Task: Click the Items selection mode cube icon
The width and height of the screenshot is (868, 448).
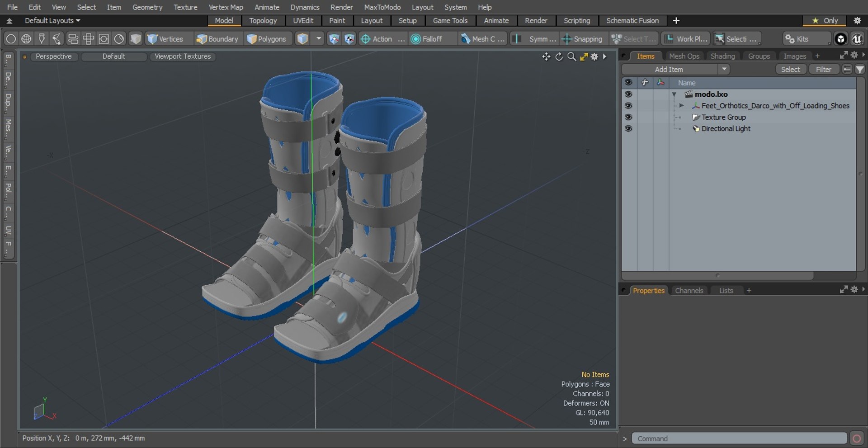Action: tap(302, 39)
